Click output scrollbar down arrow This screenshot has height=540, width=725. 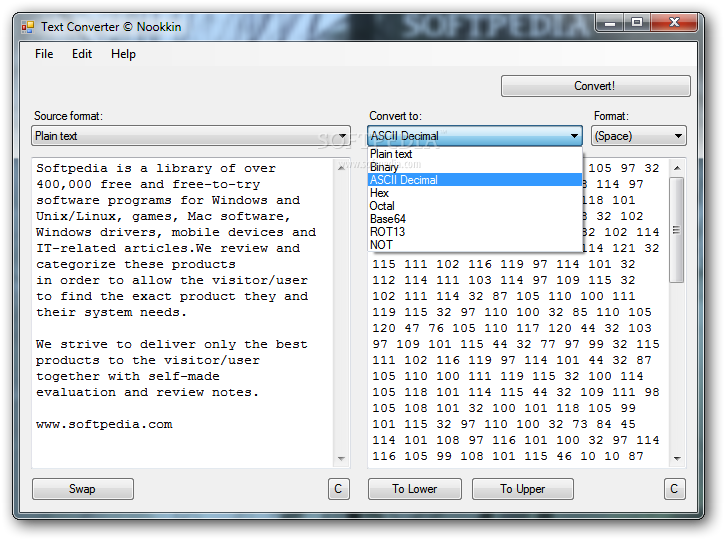coord(677,459)
